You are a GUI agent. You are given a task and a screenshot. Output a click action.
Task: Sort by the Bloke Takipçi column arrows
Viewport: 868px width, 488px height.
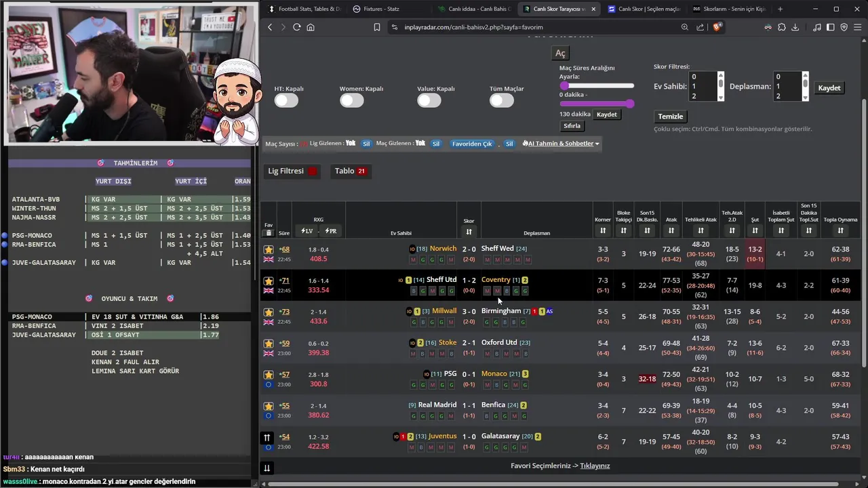coord(623,231)
